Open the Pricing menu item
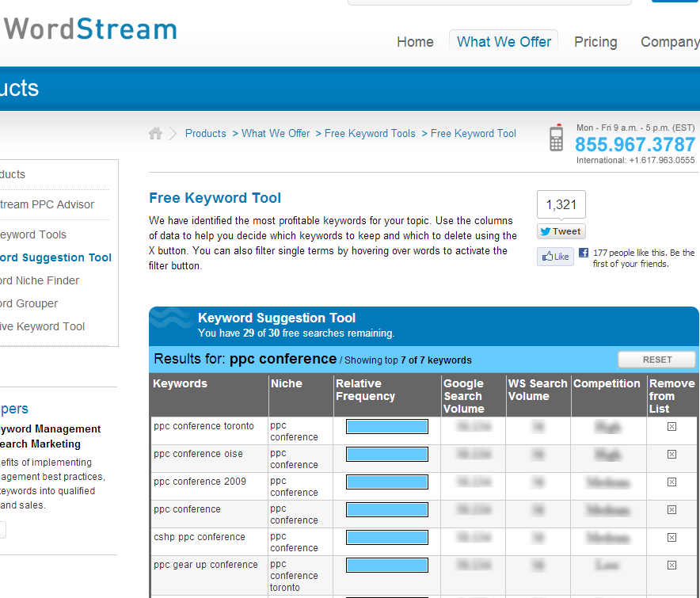 tap(595, 42)
